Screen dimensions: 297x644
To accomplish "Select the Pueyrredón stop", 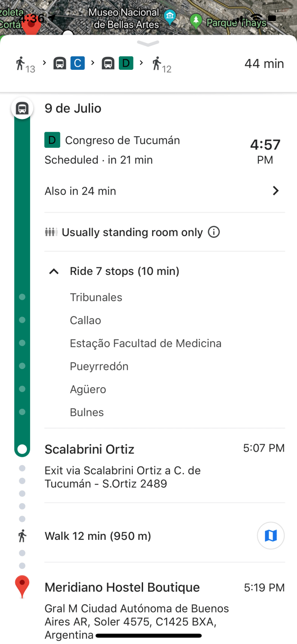I will 99,366.
